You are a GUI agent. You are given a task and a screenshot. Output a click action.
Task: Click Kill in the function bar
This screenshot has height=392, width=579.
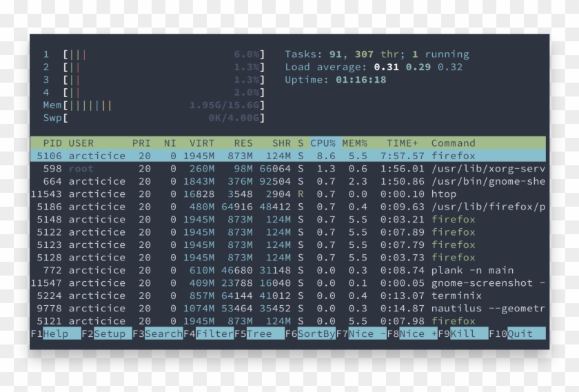[x=469, y=333]
